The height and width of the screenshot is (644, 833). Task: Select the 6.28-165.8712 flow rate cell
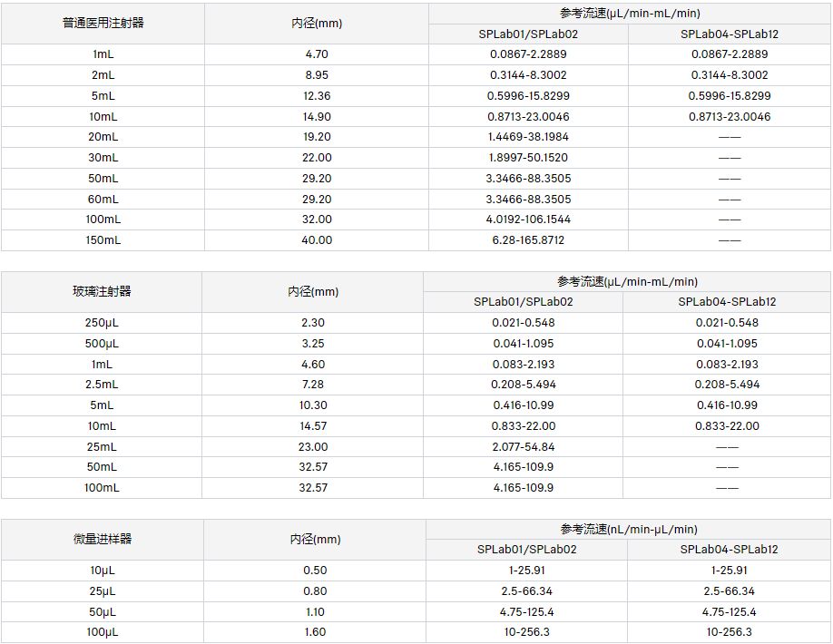528,240
